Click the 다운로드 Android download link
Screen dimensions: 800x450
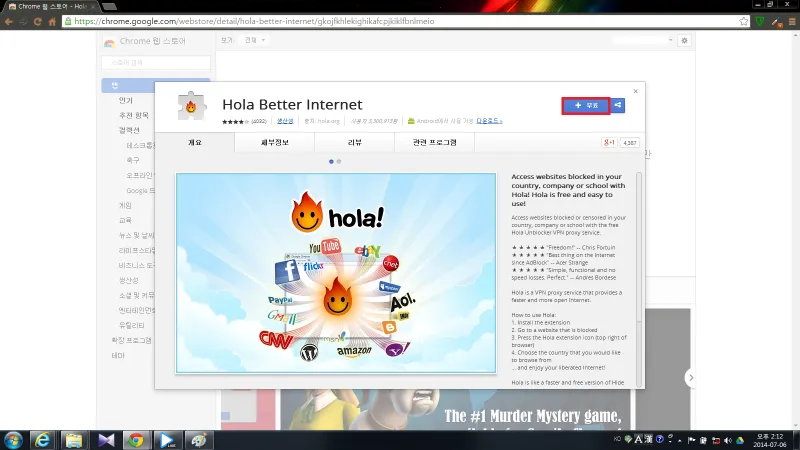[489, 121]
